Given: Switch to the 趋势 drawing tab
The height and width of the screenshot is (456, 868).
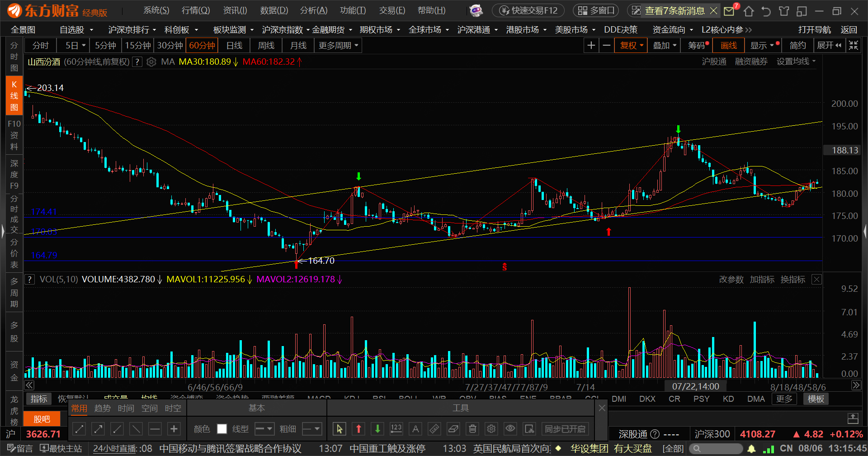Looking at the screenshot, I should point(103,408).
